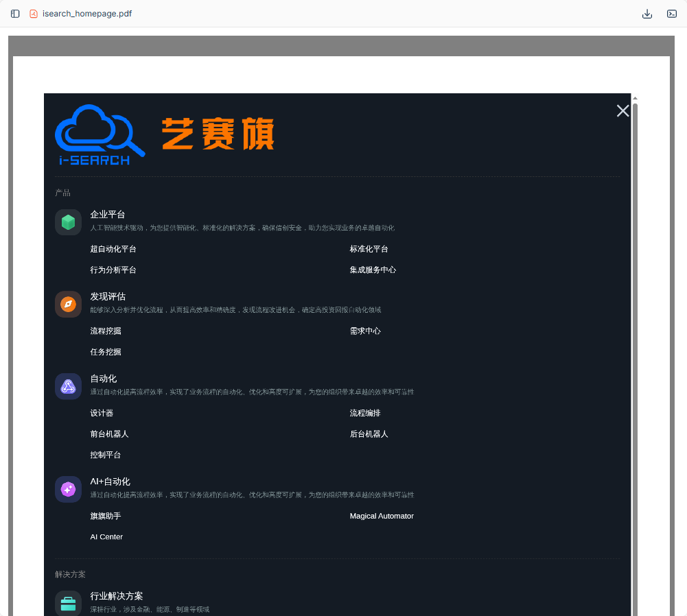
Task: Open the 自动化 heading
Action: [x=104, y=379]
